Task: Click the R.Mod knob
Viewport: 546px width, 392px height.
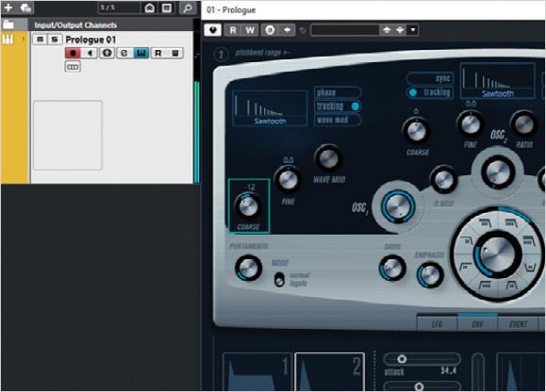Action: pos(443,179)
